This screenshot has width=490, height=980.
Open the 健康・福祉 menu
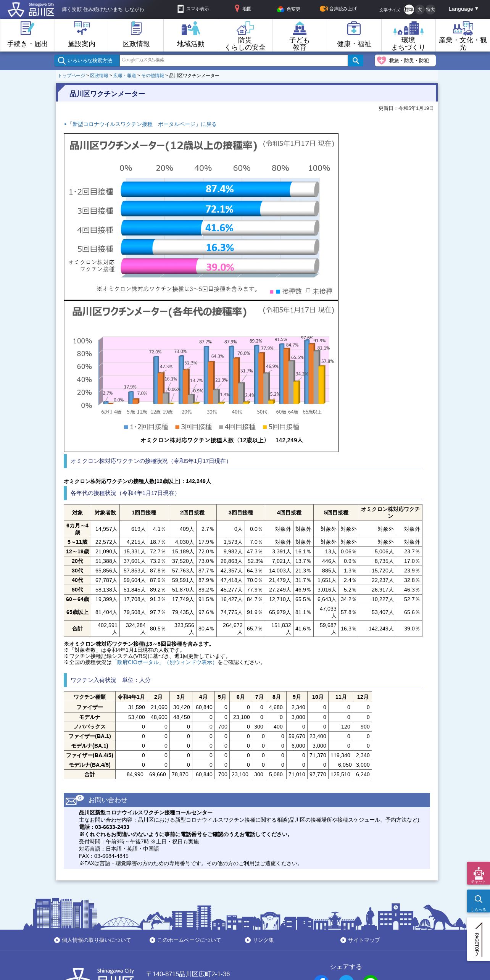click(x=354, y=35)
